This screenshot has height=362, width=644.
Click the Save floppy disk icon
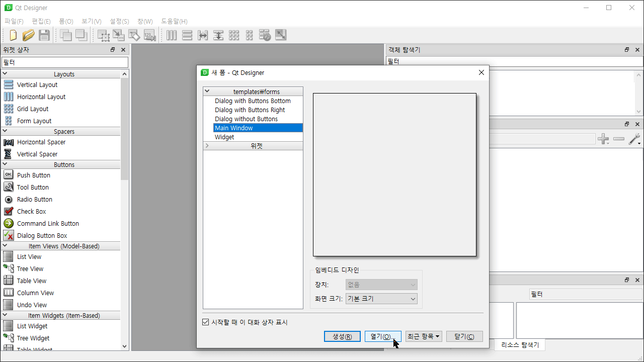tap(44, 35)
